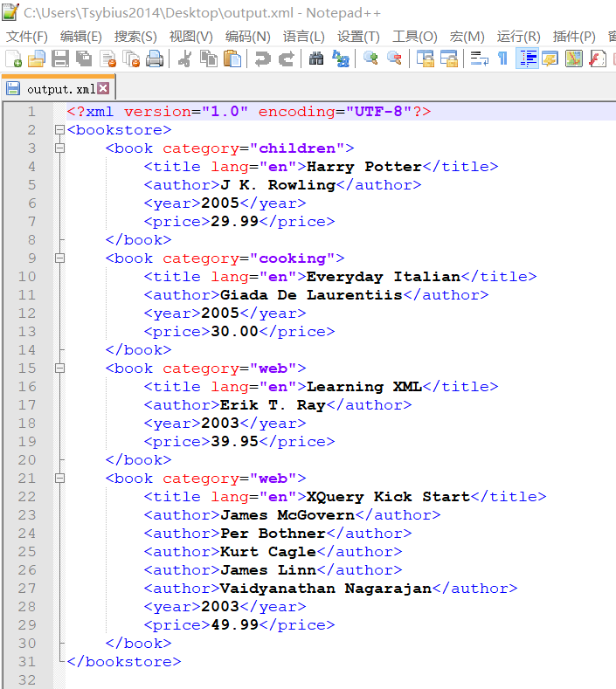Toggle synchronize vertical scrolling icon

click(426, 59)
